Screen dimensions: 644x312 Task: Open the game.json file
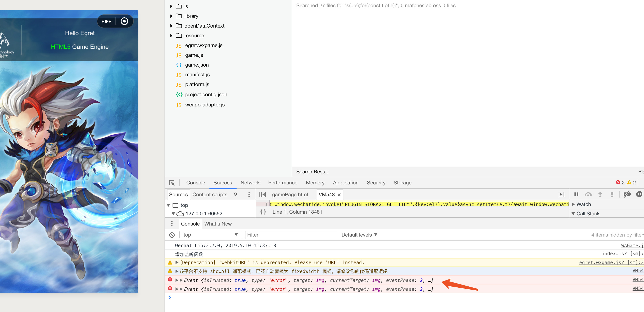[197, 65]
